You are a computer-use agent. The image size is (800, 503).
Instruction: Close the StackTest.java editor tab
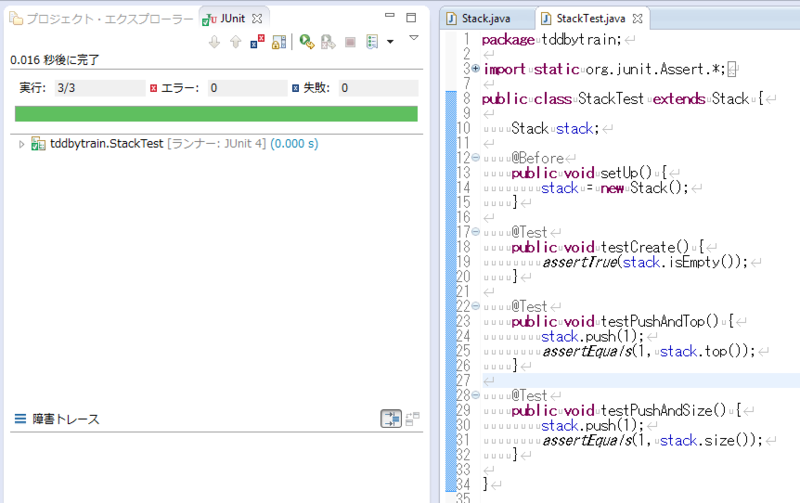pyautogui.click(x=637, y=19)
